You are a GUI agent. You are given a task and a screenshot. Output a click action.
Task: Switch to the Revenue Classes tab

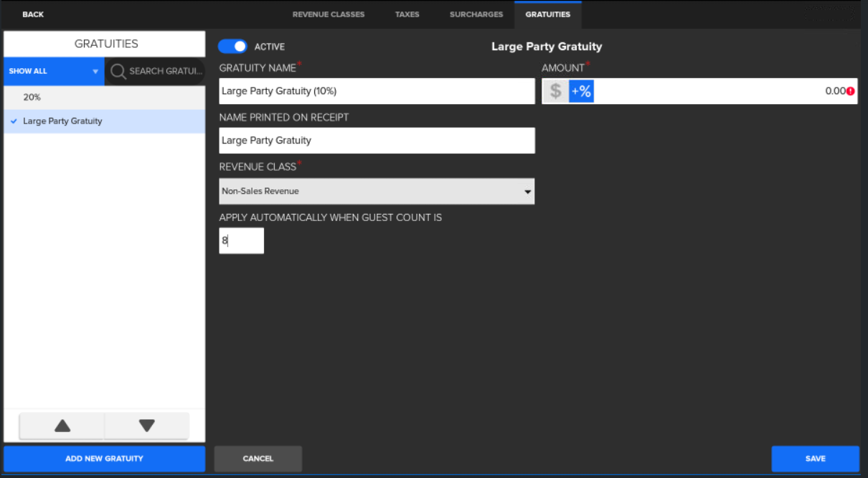click(x=329, y=14)
